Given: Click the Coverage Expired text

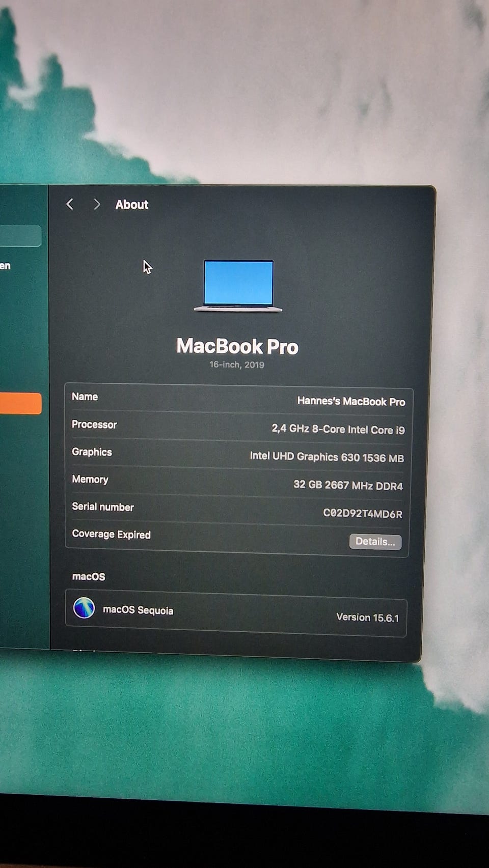Looking at the screenshot, I should click(x=112, y=534).
